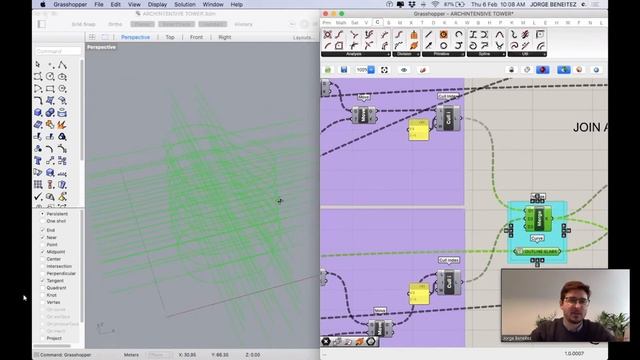Toggle Ortho in Rhino toolbar

115,24
